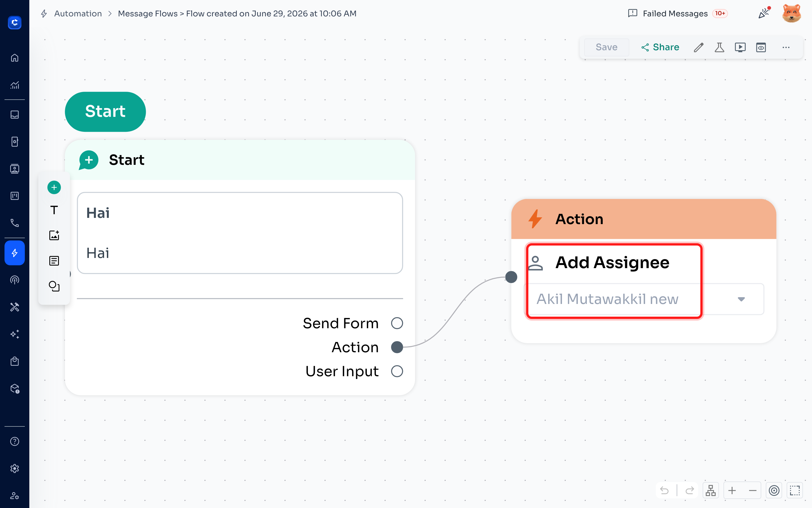The height and width of the screenshot is (508, 812).
Task: Click the Action node header
Action: tap(644, 219)
